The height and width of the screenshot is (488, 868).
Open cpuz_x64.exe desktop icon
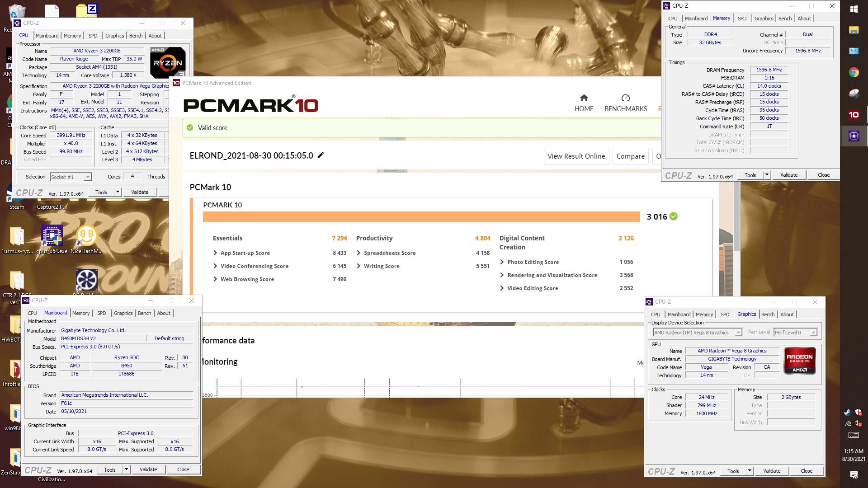pyautogui.click(x=52, y=239)
